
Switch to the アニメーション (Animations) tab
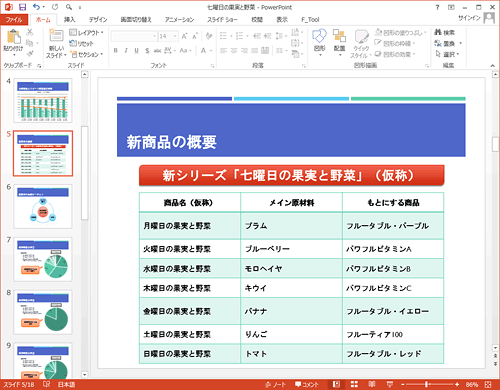[179, 20]
